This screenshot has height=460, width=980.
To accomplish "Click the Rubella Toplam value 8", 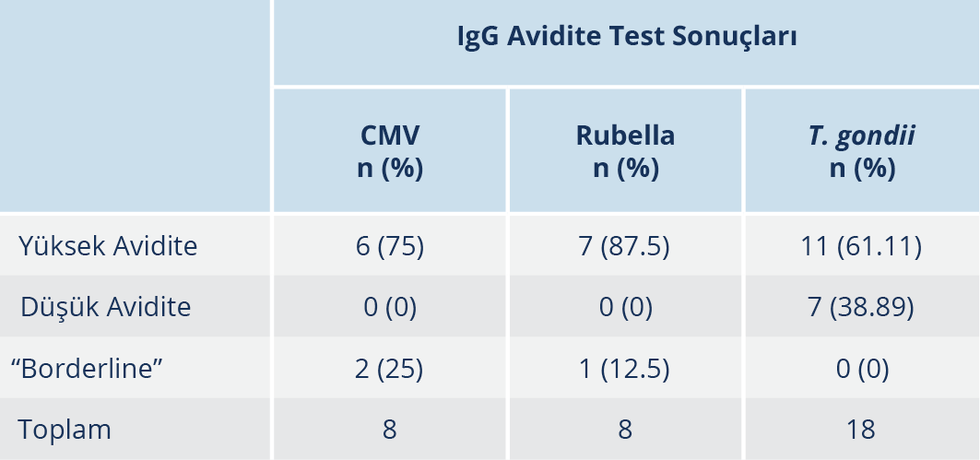I will click(625, 429).
